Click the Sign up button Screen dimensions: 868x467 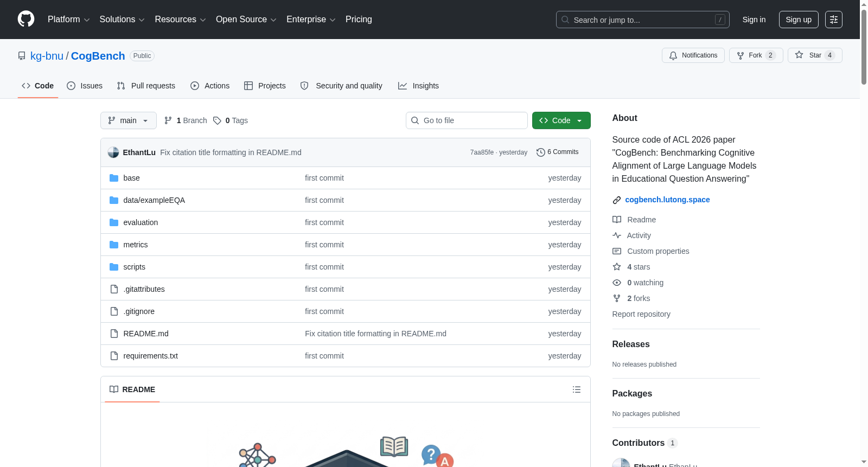point(799,20)
